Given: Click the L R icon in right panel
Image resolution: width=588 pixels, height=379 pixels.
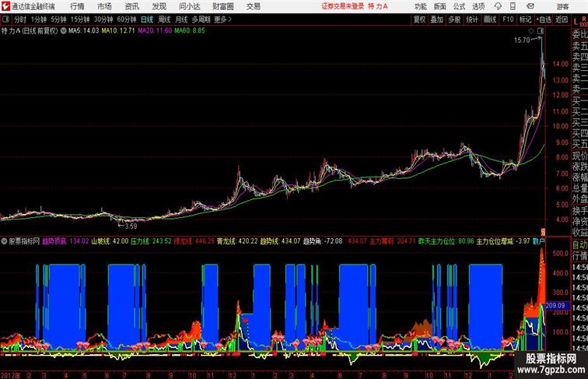Looking at the screenshot, I should pos(580,21).
